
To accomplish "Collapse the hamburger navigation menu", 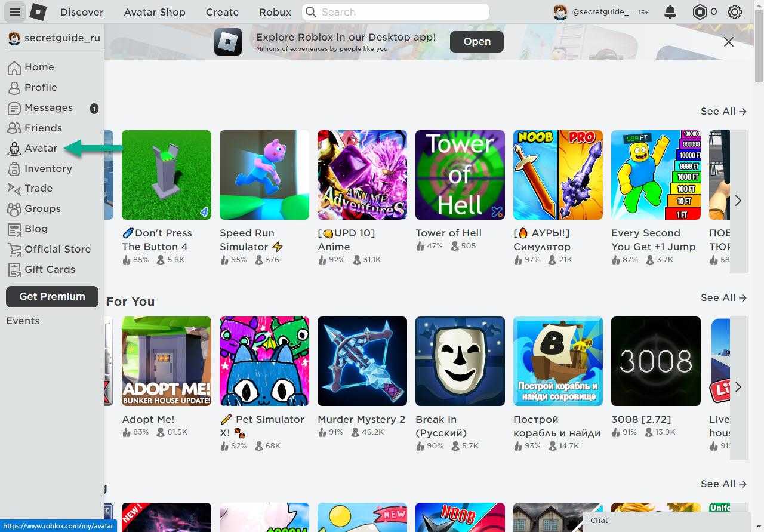I will tap(15, 12).
